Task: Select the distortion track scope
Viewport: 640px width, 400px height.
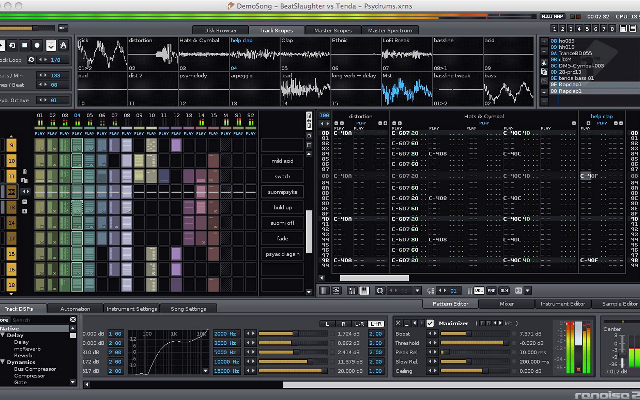Action: 153,54
